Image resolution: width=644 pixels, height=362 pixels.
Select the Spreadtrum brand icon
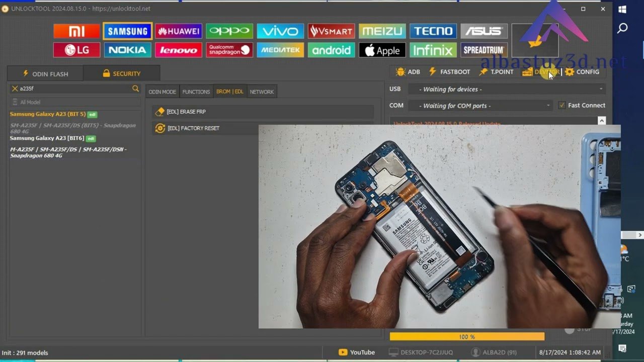[x=484, y=50]
